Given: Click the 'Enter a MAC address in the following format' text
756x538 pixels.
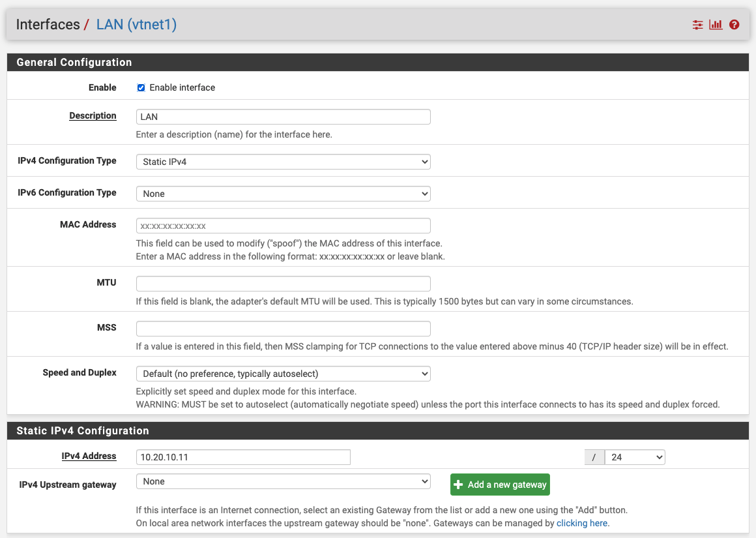Looking at the screenshot, I should coord(290,257).
